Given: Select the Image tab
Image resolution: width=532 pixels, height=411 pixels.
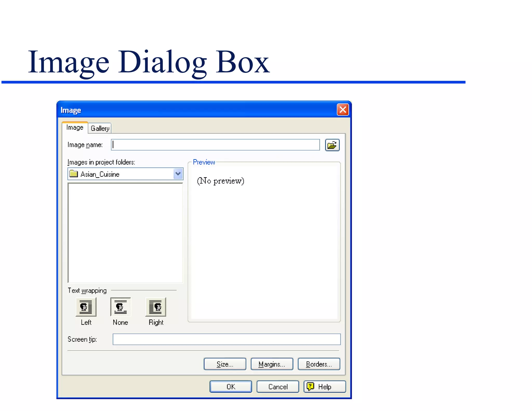Looking at the screenshot, I should pos(75,128).
